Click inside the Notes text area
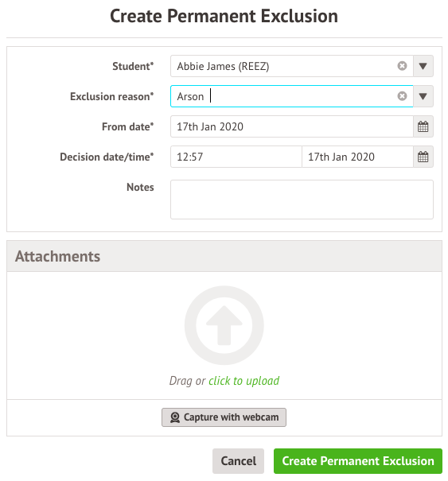The width and height of the screenshot is (448, 481). pos(302,200)
